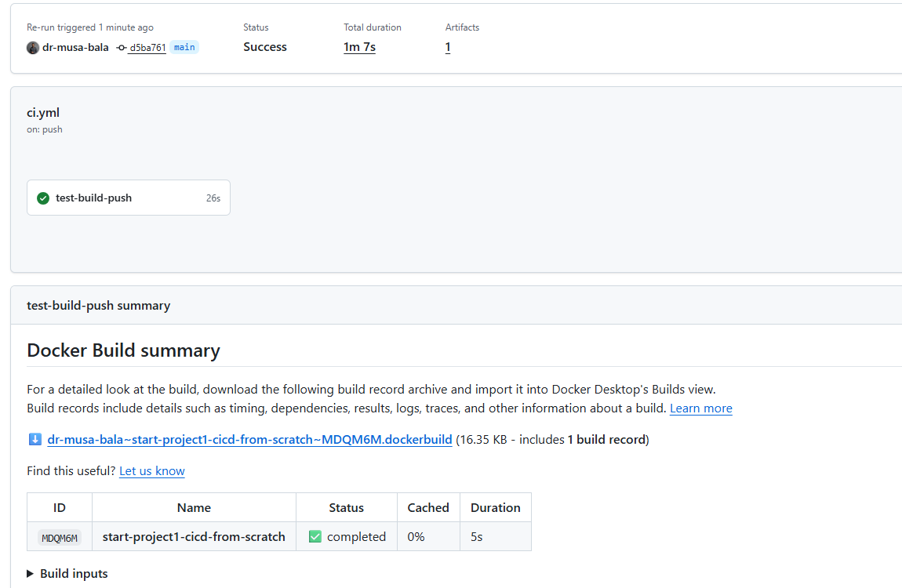Click the 5s duration cell
The image size is (902, 588).
coord(495,537)
